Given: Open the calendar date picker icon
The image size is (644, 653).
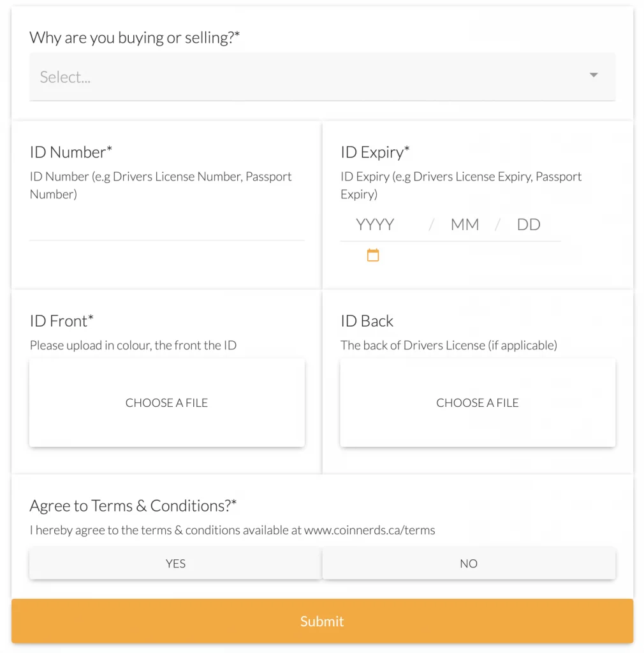Looking at the screenshot, I should [373, 254].
